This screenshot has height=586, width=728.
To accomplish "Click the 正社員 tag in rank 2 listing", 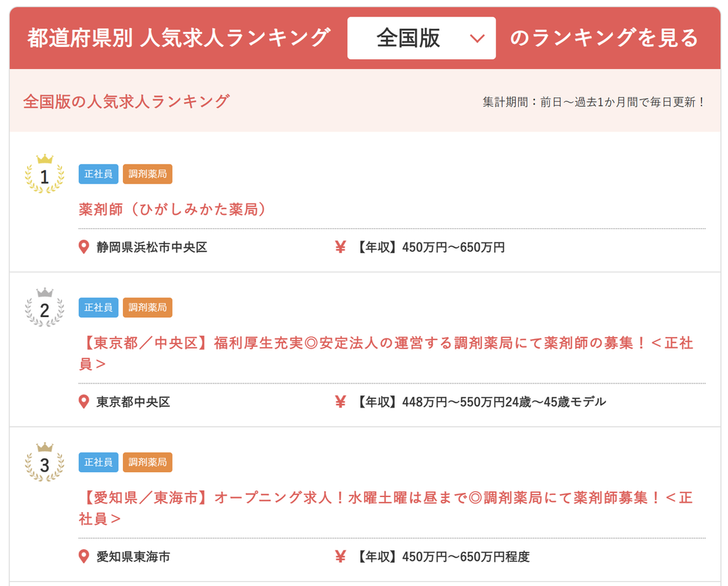I will point(98,307).
